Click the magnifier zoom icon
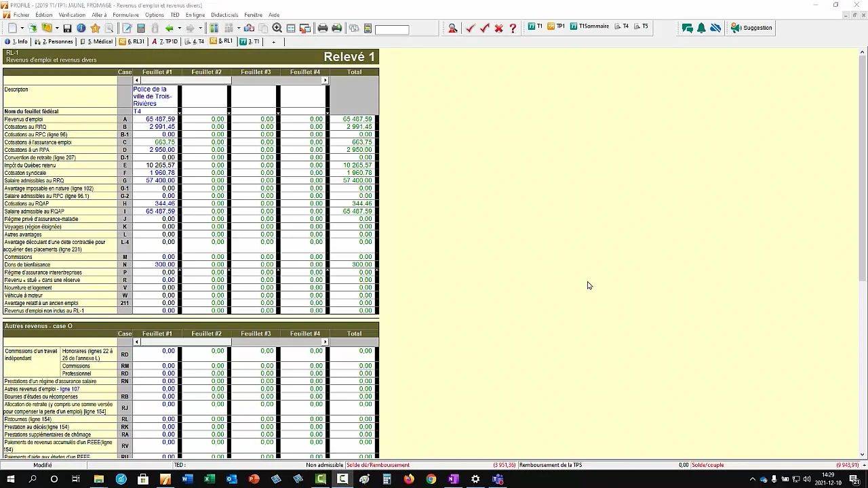The image size is (868, 488). tap(277, 28)
